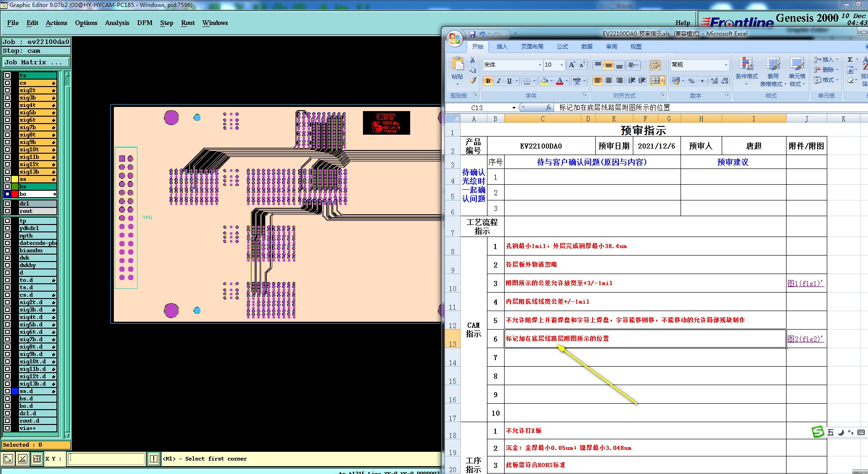The image size is (868, 474).
Task: Open the font name dropdown (宋体)
Action: pos(539,65)
